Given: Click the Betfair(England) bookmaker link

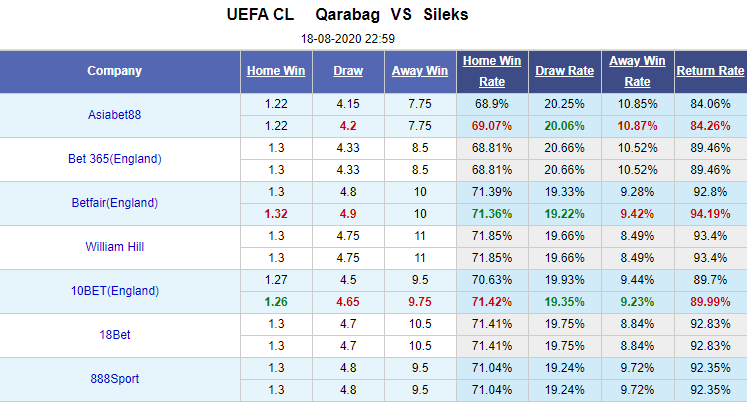Looking at the screenshot, I should pyautogui.click(x=114, y=203).
